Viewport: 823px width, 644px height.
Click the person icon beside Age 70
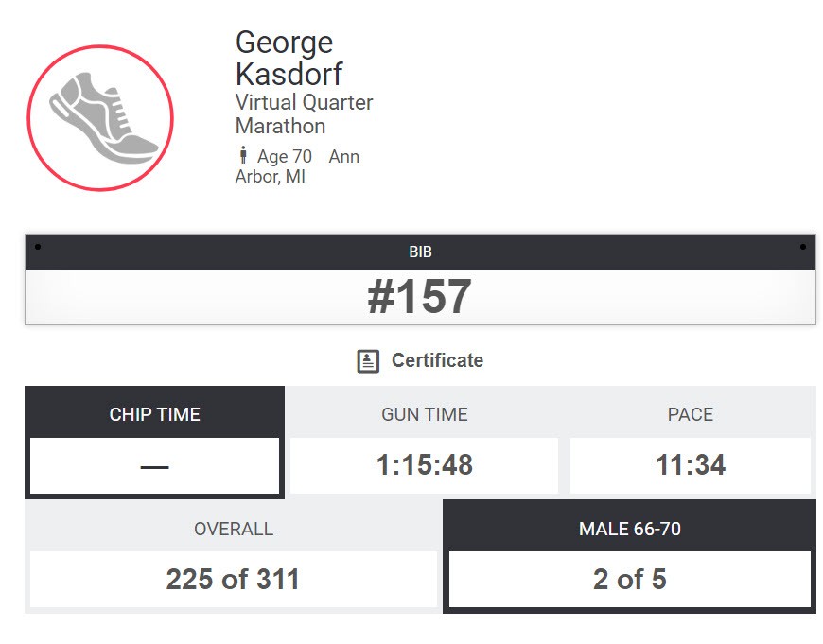[243, 156]
